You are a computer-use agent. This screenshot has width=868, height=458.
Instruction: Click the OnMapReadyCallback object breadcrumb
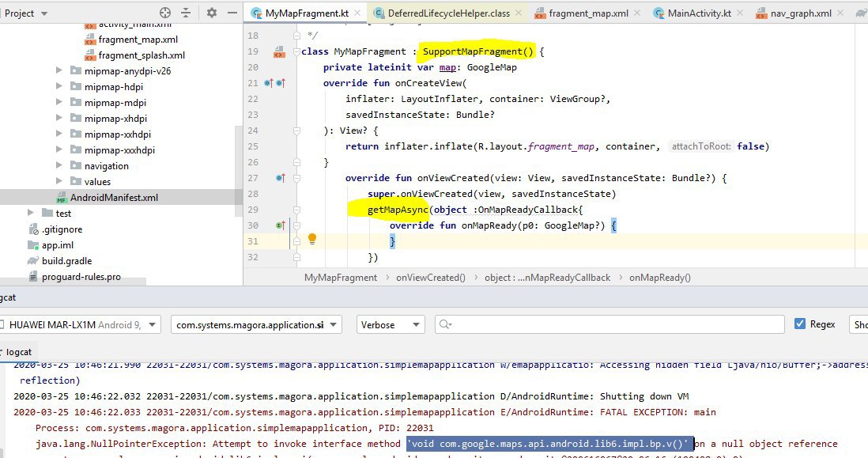pyautogui.click(x=548, y=278)
